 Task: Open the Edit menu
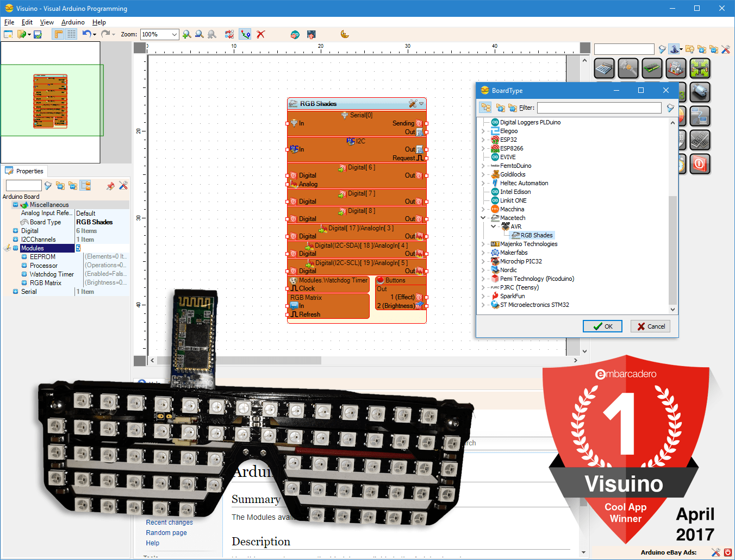27,22
